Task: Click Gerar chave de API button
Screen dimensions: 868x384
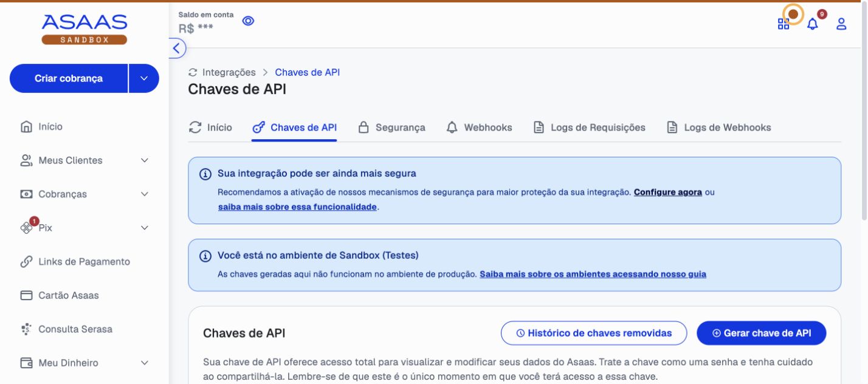Action: coord(762,333)
